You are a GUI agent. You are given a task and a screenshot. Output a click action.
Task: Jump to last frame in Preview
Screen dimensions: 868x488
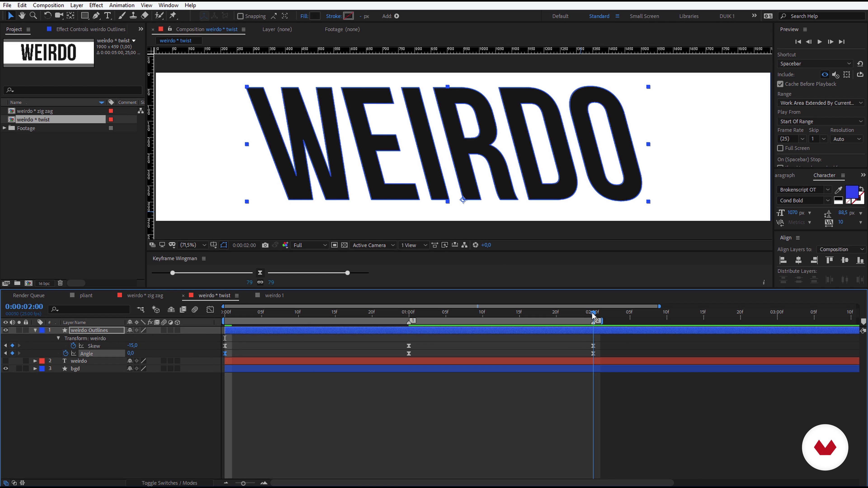(x=842, y=42)
